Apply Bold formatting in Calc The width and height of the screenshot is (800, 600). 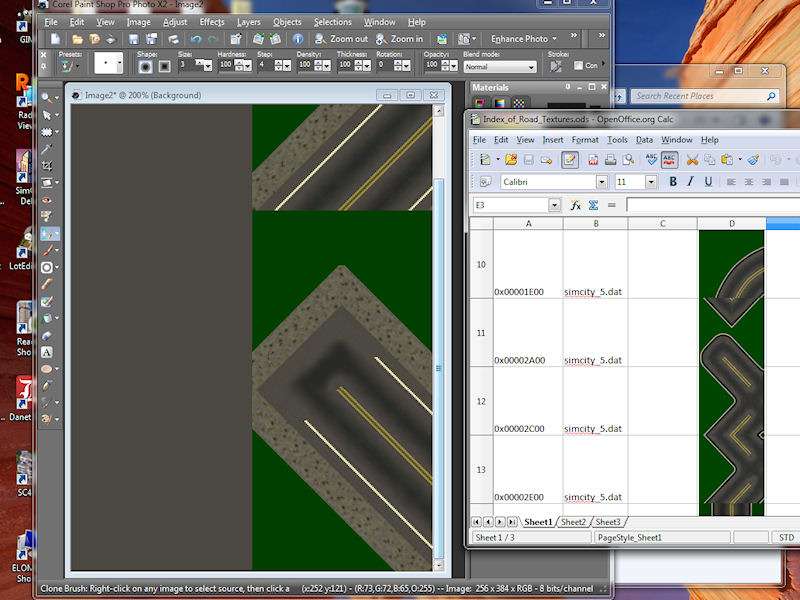click(x=673, y=182)
